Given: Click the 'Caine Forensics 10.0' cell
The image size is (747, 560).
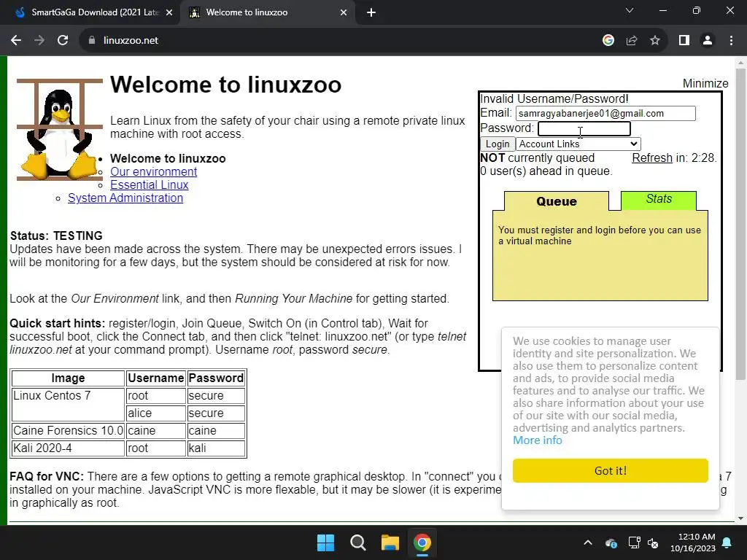Looking at the screenshot, I should point(68,430).
